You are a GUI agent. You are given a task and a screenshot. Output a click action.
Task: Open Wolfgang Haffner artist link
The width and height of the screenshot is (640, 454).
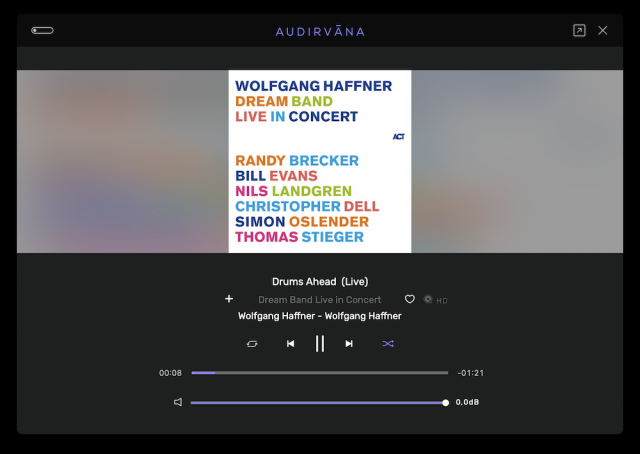[x=320, y=316]
